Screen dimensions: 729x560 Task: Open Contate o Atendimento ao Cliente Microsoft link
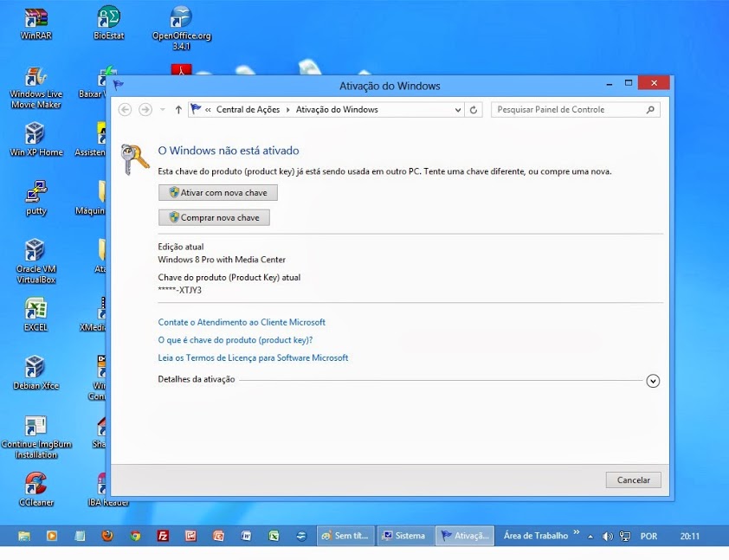pyautogui.click(x=242, y=322)
